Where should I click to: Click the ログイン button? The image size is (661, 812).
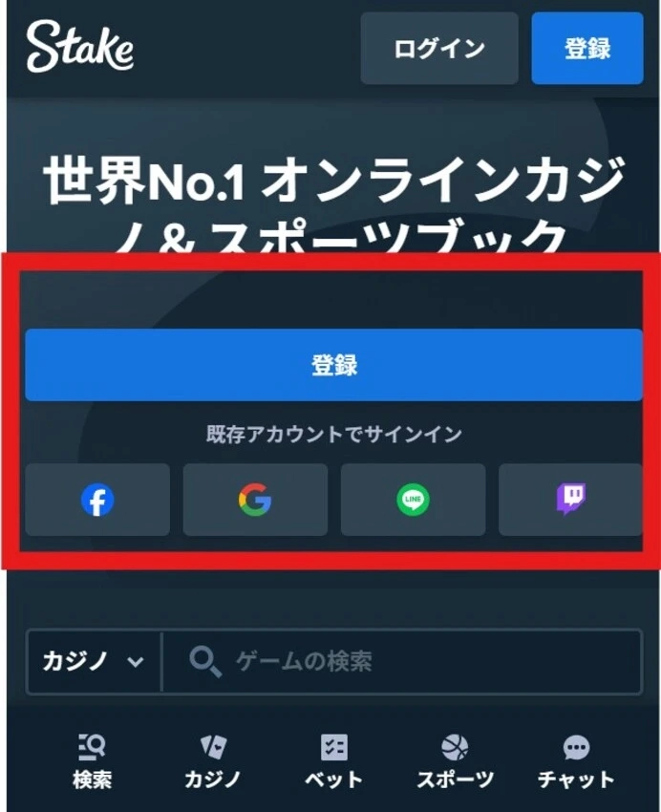point(439,49)
